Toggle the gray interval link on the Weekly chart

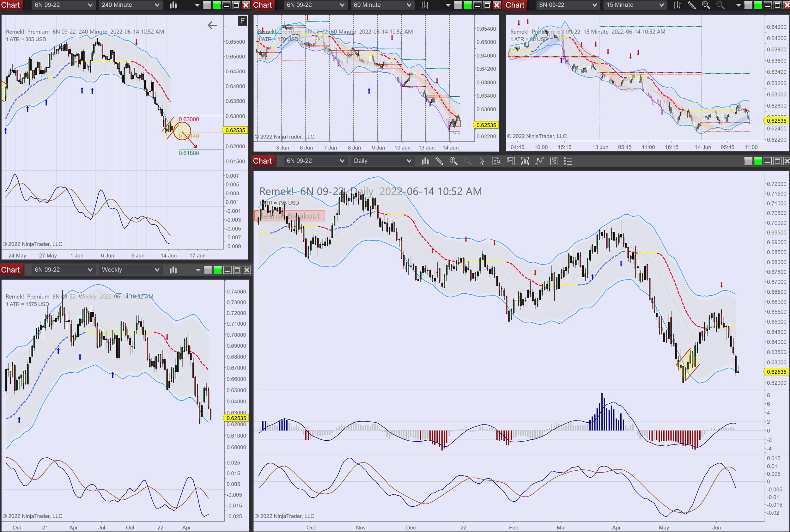tap(208, 270)
